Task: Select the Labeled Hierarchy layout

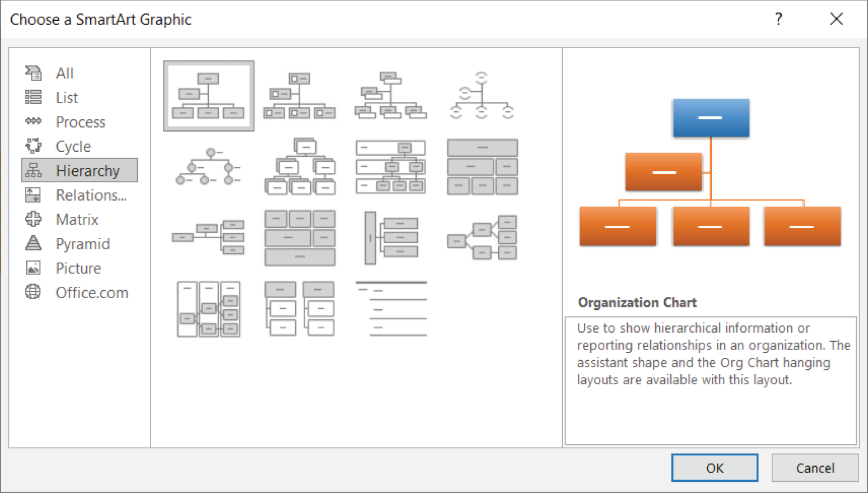Action: [391, 167]
